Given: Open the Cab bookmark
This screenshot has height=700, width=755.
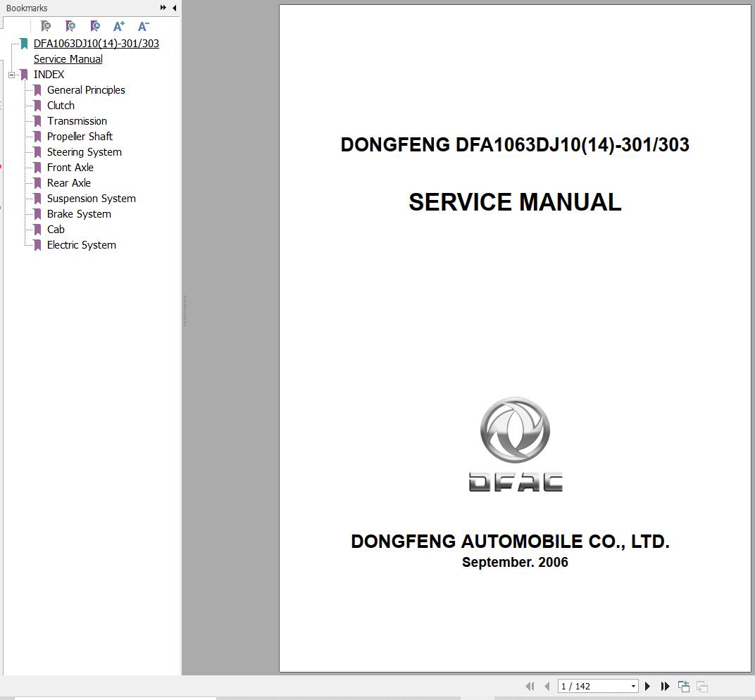Looking at the screenshot, I should click(x=56, y=229).
